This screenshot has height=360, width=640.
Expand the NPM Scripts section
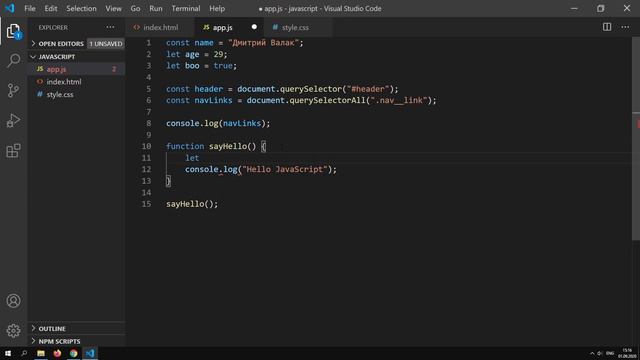pyautogui.click(x=76, y=341)
